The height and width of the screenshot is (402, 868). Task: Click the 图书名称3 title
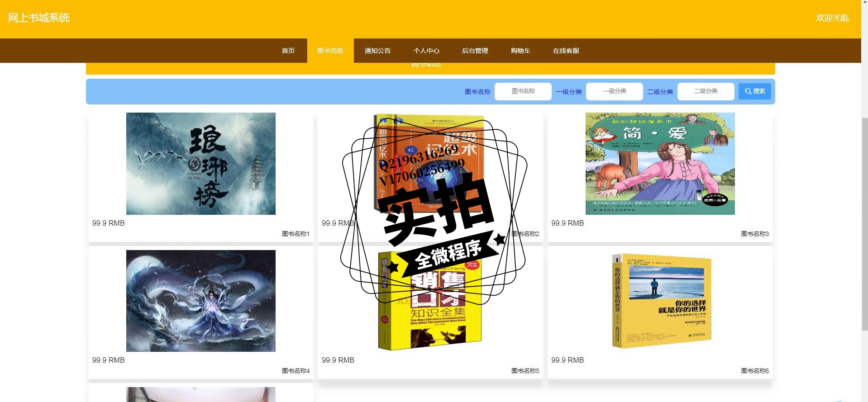(755, 234)
